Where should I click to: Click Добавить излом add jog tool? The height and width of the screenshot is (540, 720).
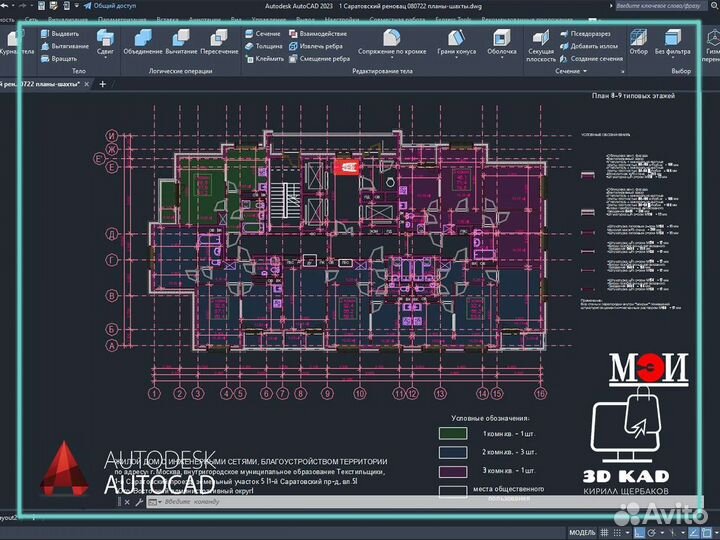coord(589,46)
